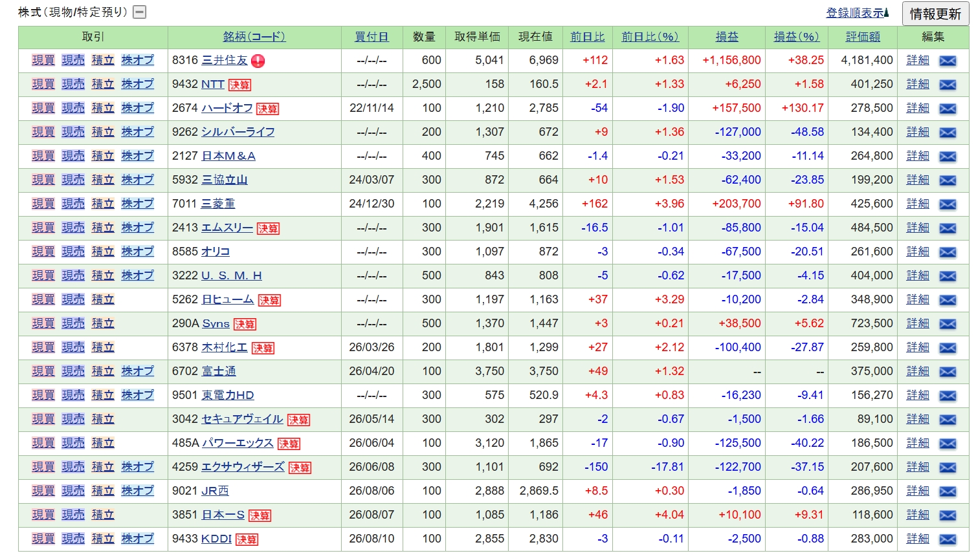This screenshot has width=976, height=560.
Task: Click the red alert icon beside 三井住友
Action: pyautogui.click(x=258, y=61)
